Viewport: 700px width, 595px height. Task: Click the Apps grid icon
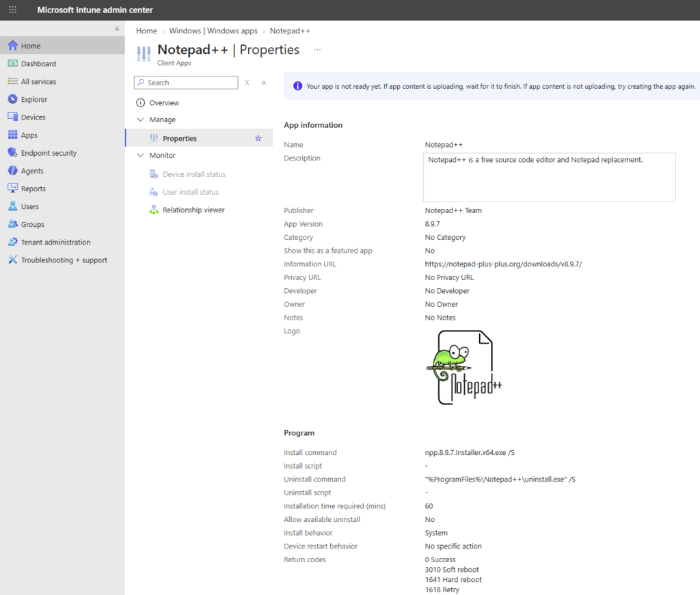[x=12, y=135]
